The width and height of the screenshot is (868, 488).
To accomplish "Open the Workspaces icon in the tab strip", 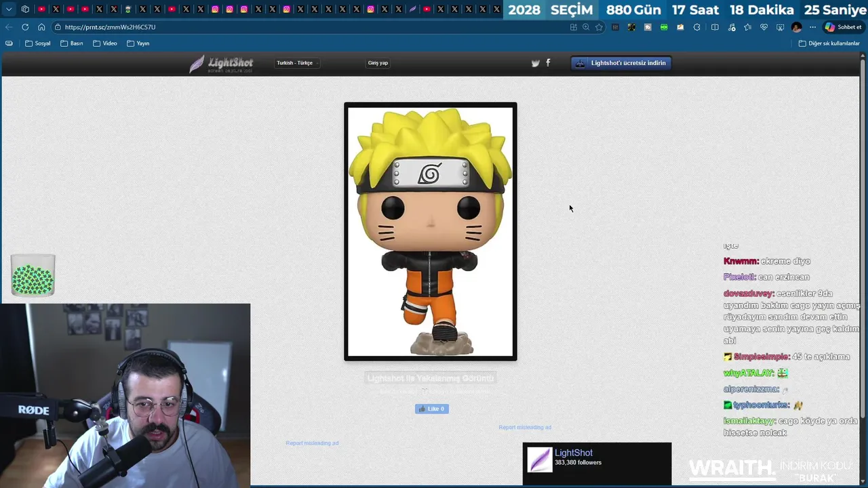I will tap(26, 9).
